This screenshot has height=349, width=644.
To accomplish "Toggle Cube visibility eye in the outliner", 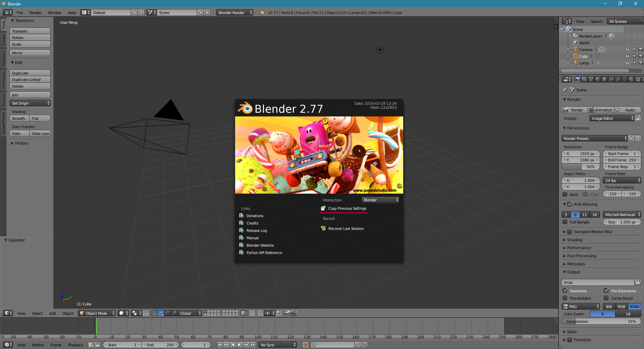I will click(628, 56).
